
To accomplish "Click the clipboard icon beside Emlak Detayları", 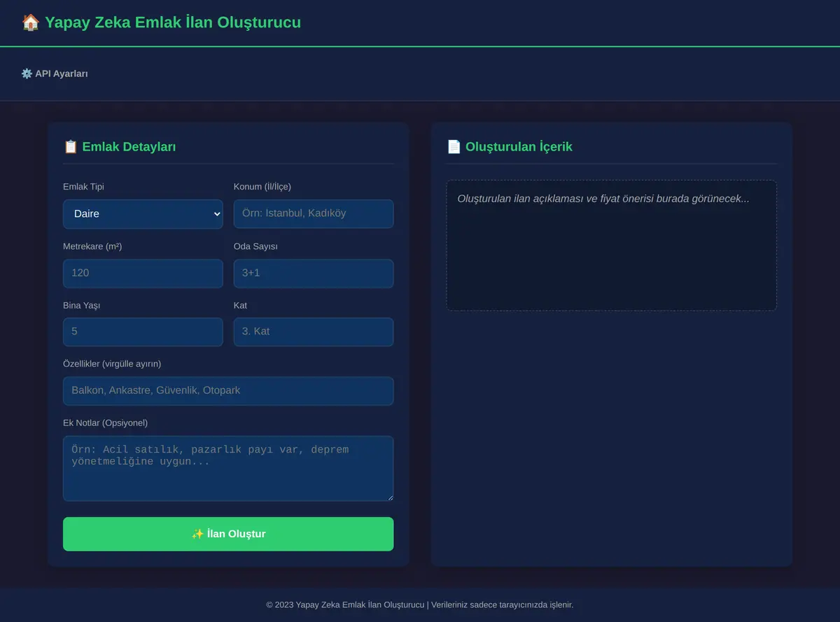I will [x=71, y=147].
